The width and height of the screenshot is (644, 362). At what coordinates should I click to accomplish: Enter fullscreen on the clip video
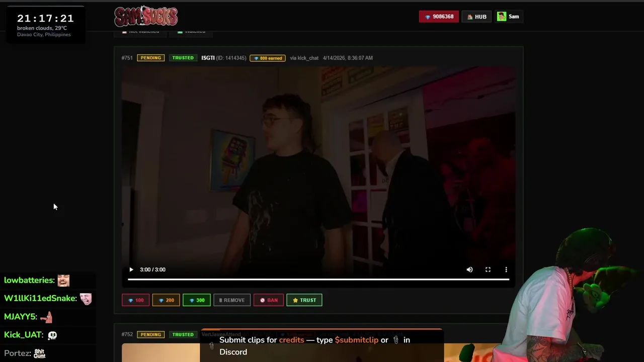click(x=488, y=269)
